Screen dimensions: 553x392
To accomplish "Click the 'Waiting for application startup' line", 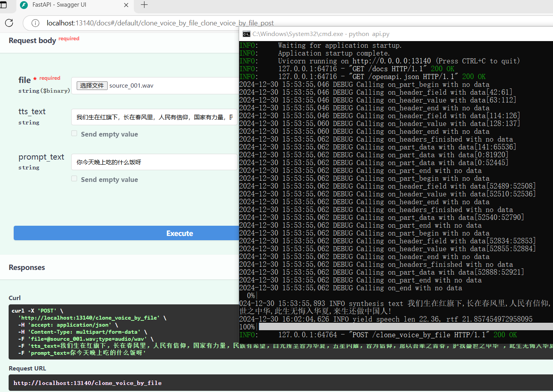I will click(321, 45).
